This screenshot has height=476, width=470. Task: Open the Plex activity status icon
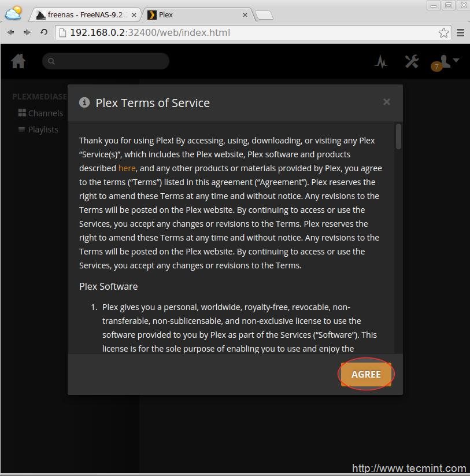click(381, 62)
